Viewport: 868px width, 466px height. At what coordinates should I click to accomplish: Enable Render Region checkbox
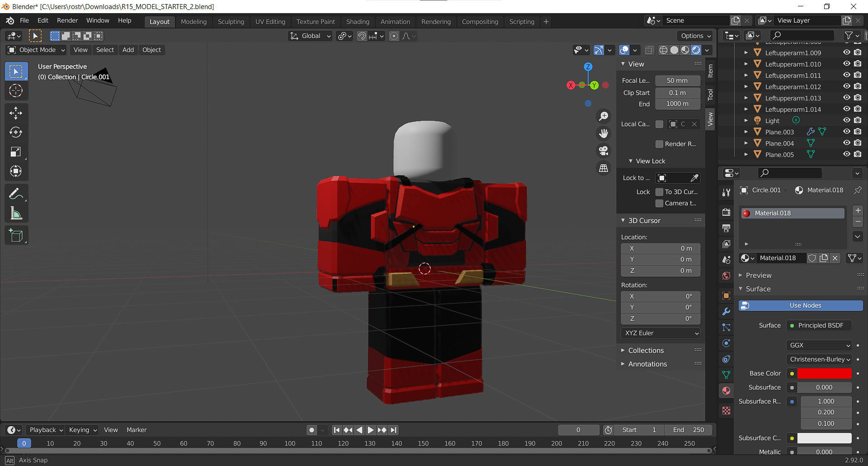[660, 144]
